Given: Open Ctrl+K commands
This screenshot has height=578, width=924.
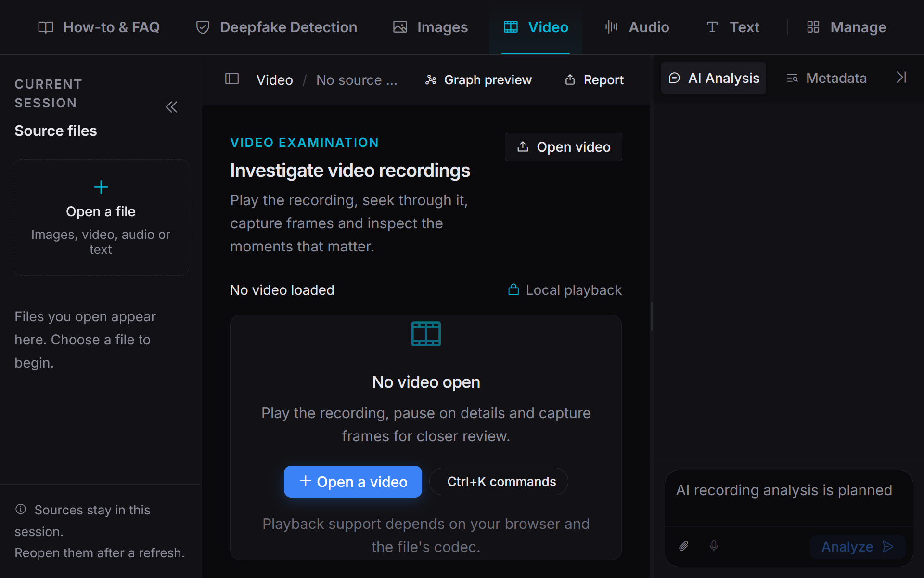Looking at the screenshot, I should tap(499, 482).
